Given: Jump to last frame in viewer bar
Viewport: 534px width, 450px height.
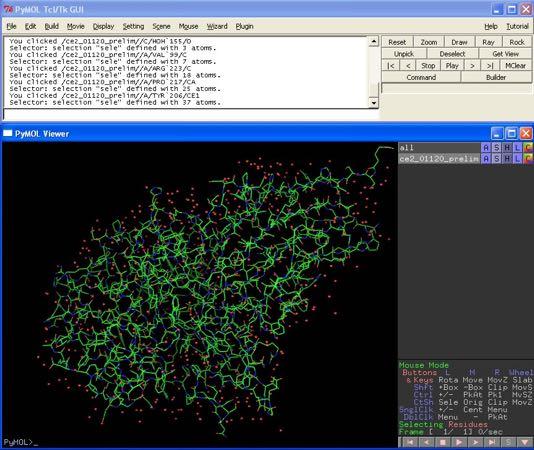Looking at the screenshot, I should coord(491,442).
